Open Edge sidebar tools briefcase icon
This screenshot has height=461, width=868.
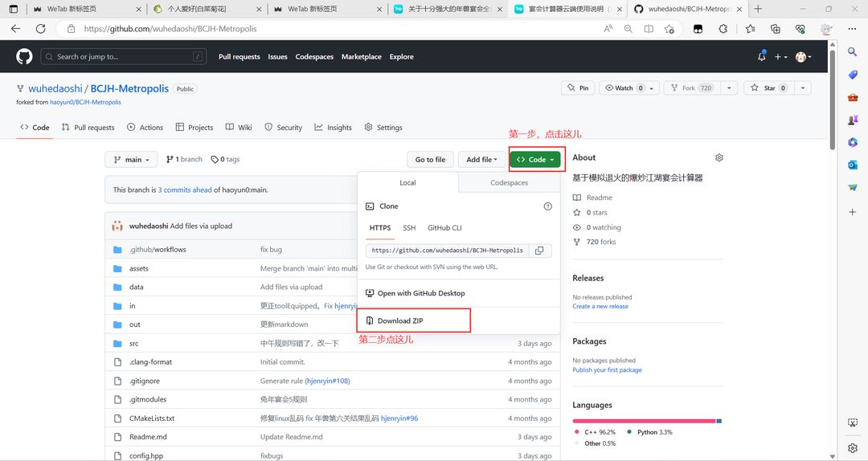853,97
